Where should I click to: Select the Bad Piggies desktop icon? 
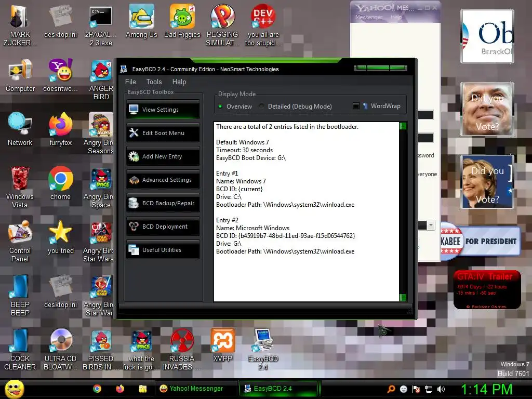coord(182,21)
